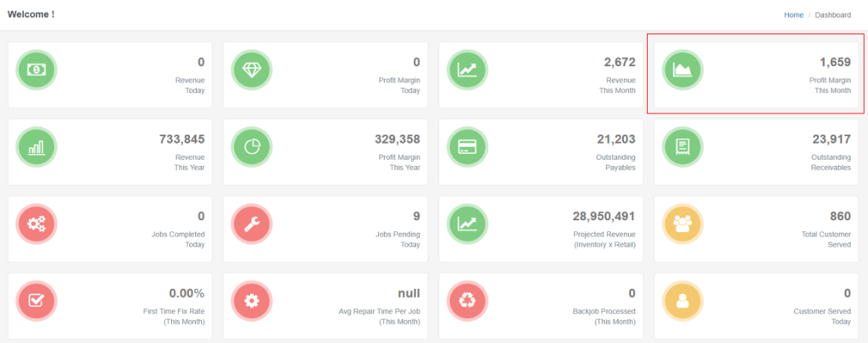Image resolution: width=868 pixels, height=343 pixels.
Task: Click the Revenue This Month line chart icon
Action: [x=467, y=70]
